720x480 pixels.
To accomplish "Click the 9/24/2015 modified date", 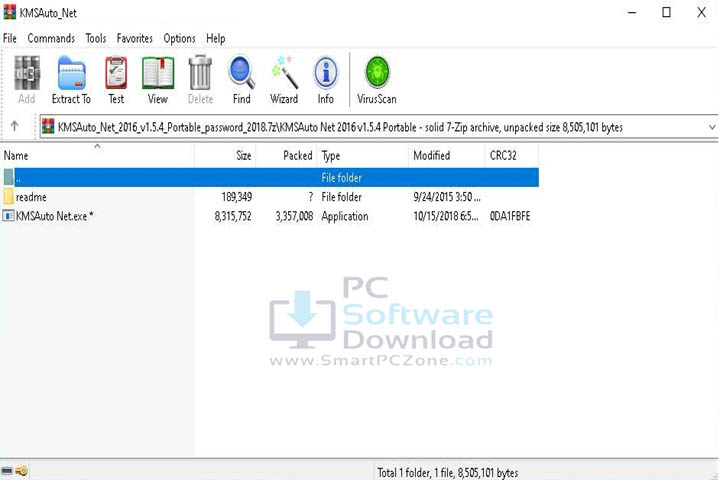I will click(447, 197).
